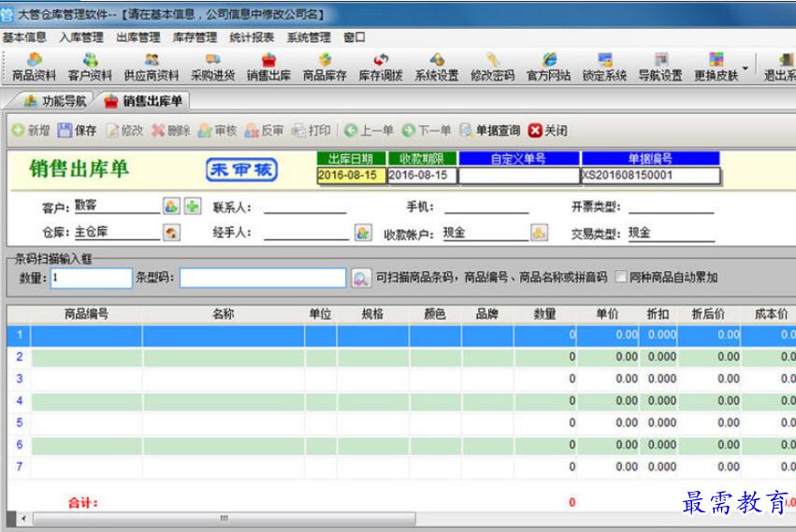Open 供应商资料 supplier info icon
The height and width of the screenshot is (532, 796).
tap(152, 67)
